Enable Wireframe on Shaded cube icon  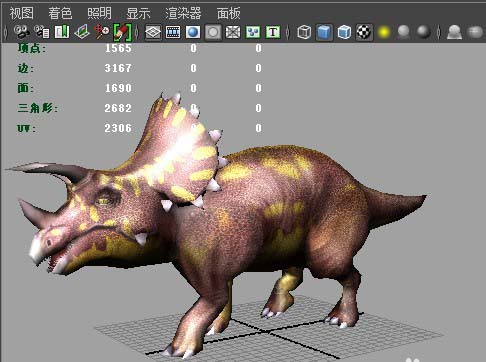[x=344, y=32]
